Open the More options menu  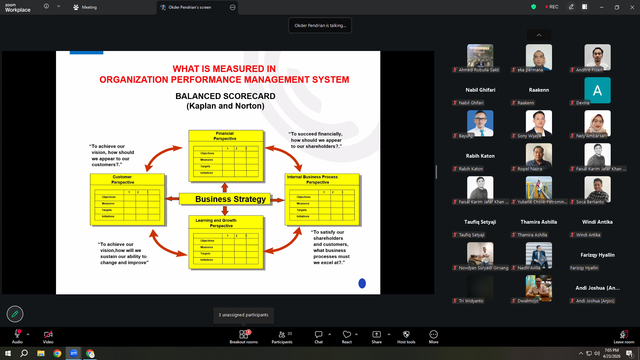(x=433, y=337)
